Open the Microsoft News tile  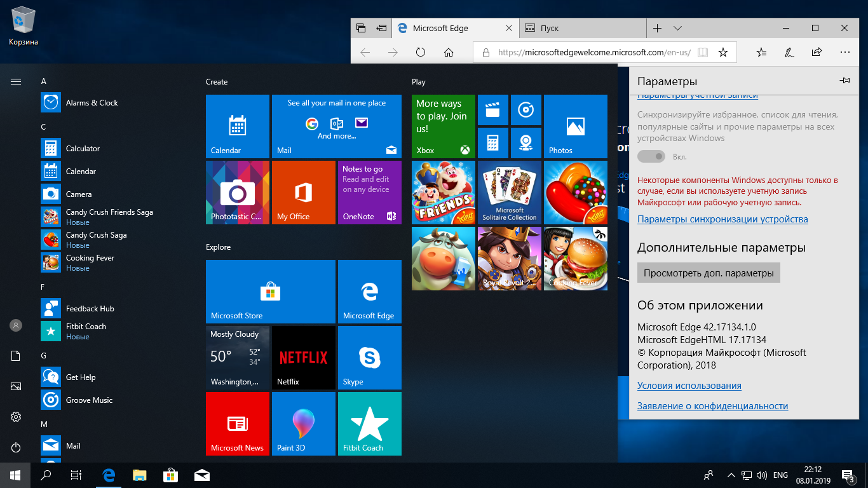click(238, 424)
